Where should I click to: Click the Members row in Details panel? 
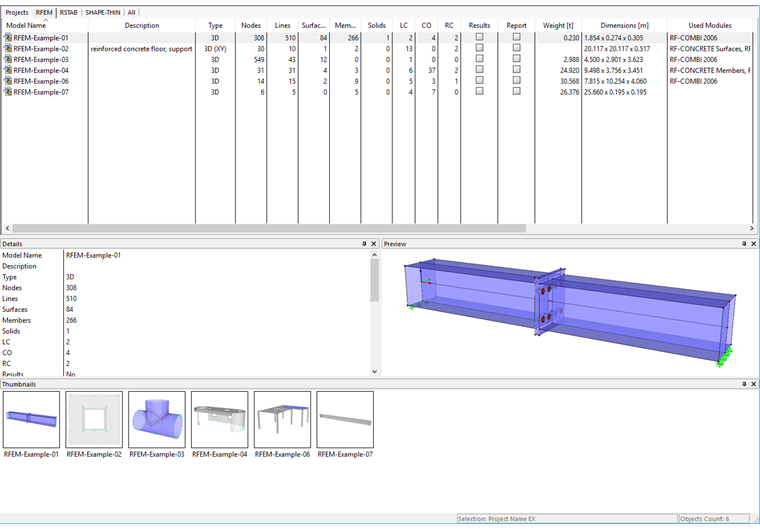pos(186,320)
